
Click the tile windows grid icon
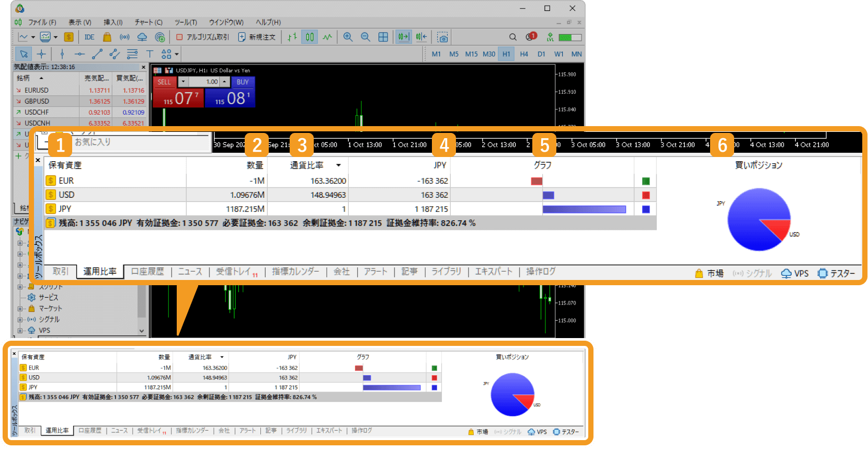pos(383,37)
